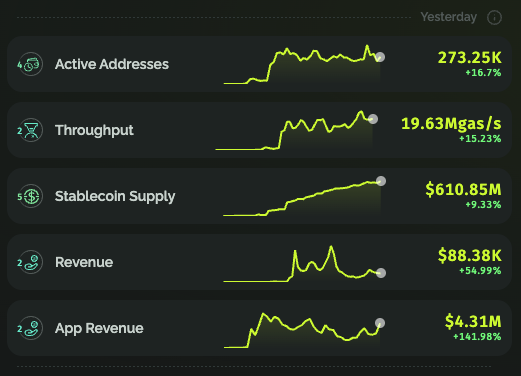The image size is (521, 376).
Task: Click the Active Addresses wallet-clock icon
Action: pos(31,64)
